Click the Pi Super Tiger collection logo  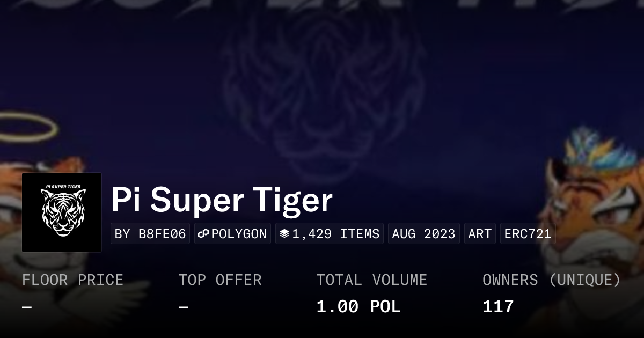tap(62, 212)
